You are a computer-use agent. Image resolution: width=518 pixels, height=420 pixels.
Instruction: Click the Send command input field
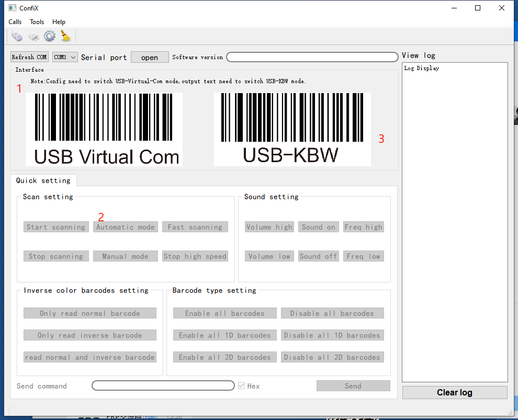(163, 385)
